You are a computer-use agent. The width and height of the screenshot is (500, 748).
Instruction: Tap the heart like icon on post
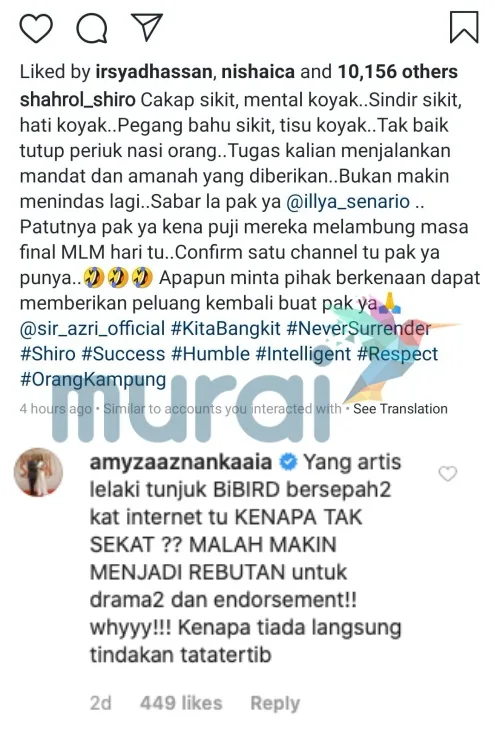tap(36, 28)
